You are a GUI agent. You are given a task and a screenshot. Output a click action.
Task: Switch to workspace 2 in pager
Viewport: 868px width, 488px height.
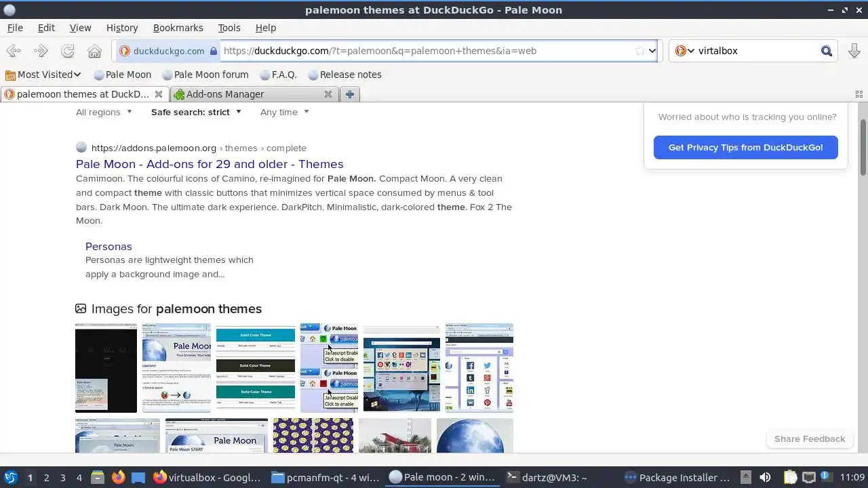coord(46,477)
